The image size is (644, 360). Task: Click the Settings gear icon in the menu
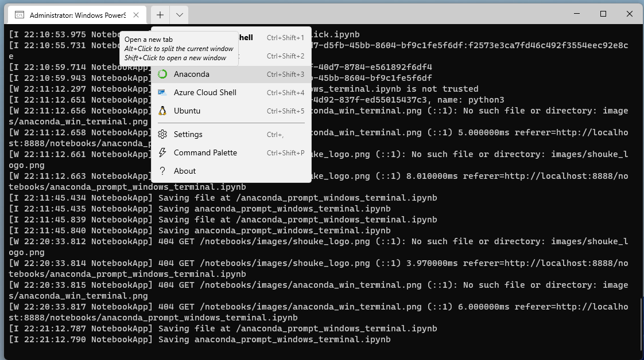coord(164,134)
